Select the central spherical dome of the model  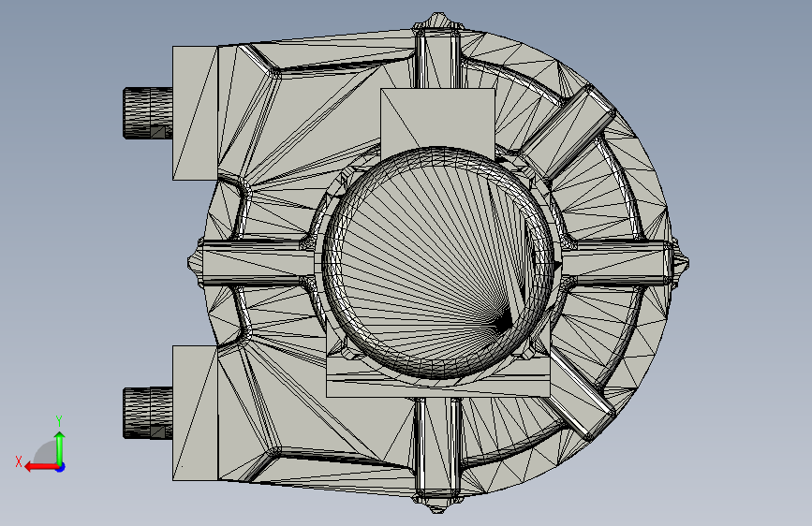pyautogui.click(x=438, y=263)
